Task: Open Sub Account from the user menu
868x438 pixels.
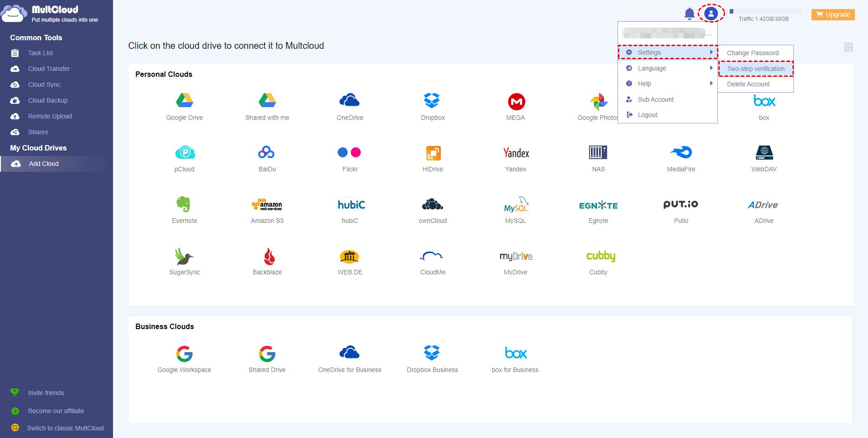Action: click(668, 99)
